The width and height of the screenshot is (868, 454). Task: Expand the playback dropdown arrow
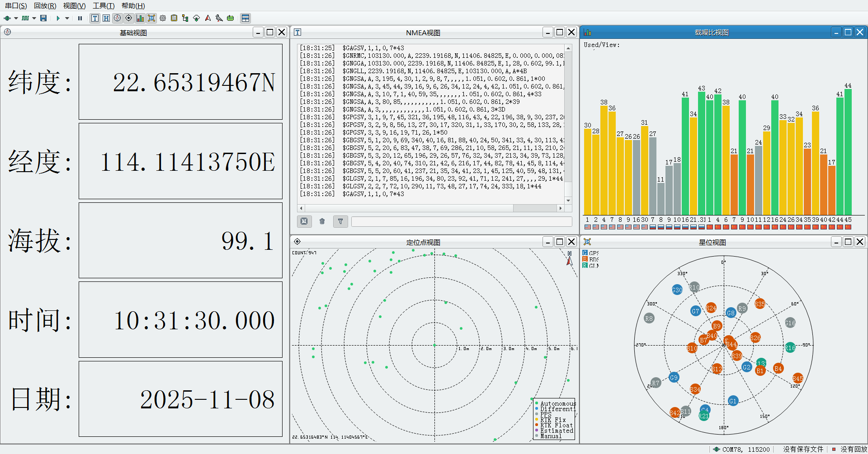(67, 19)
